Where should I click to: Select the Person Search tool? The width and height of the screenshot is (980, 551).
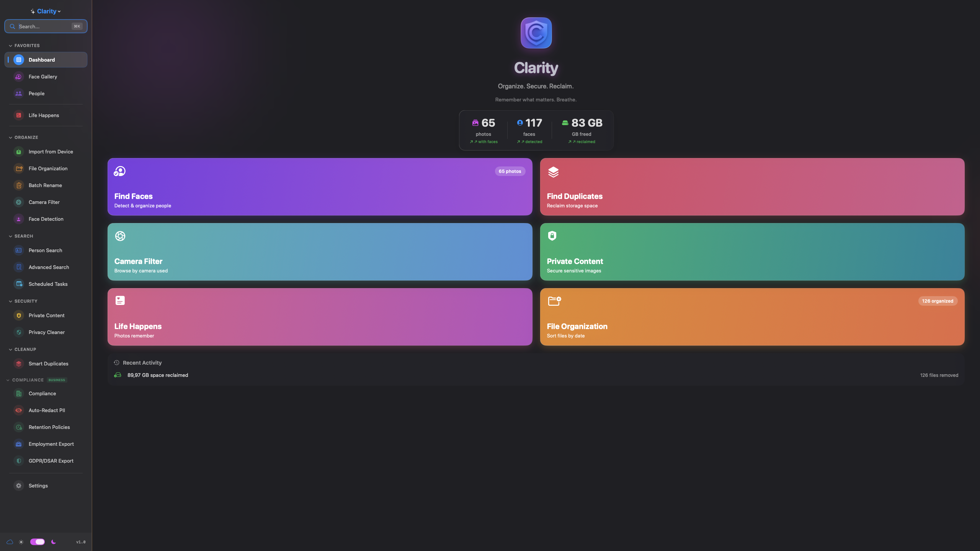pos(45,250)
